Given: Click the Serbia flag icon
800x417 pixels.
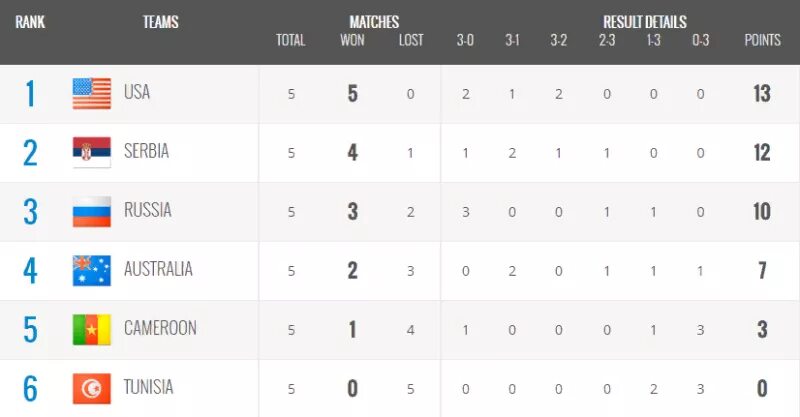Looking at the screenshot, I should click(92, 152).
